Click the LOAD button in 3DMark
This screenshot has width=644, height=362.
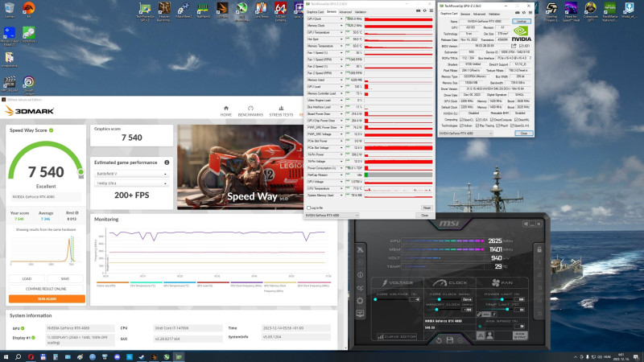pos(27,278)
